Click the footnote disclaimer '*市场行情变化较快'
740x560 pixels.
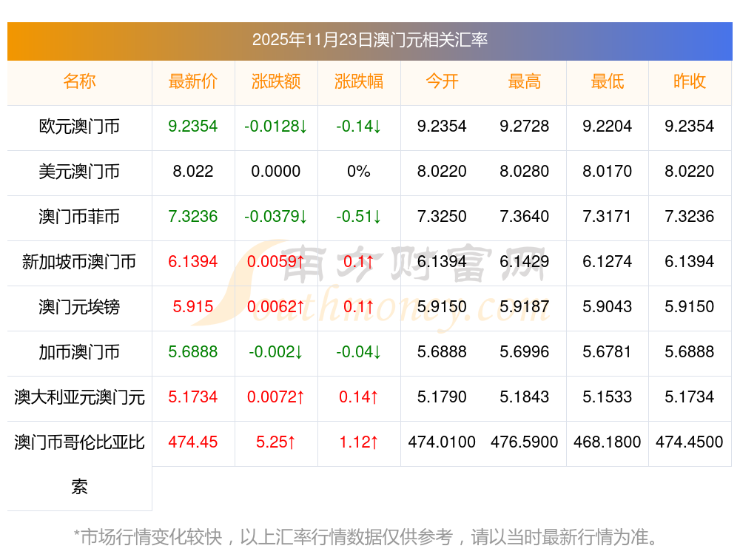coord(148,537)
